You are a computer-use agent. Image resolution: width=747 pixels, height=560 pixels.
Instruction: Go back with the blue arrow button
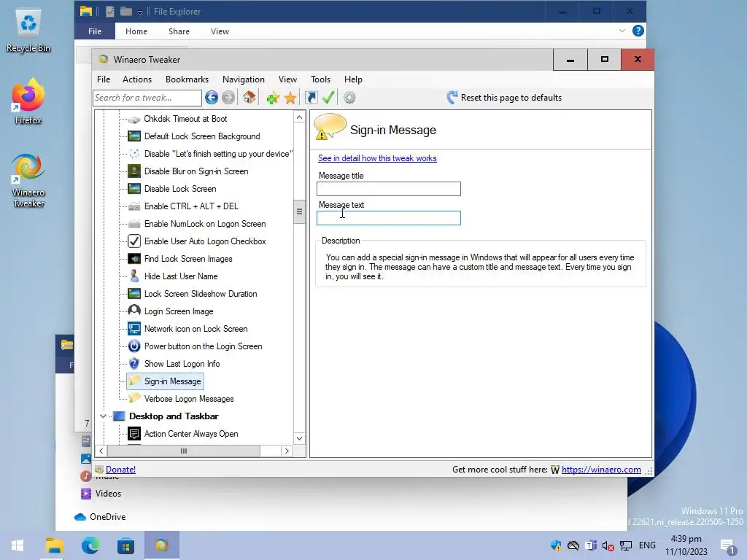[x=212, y=98]
